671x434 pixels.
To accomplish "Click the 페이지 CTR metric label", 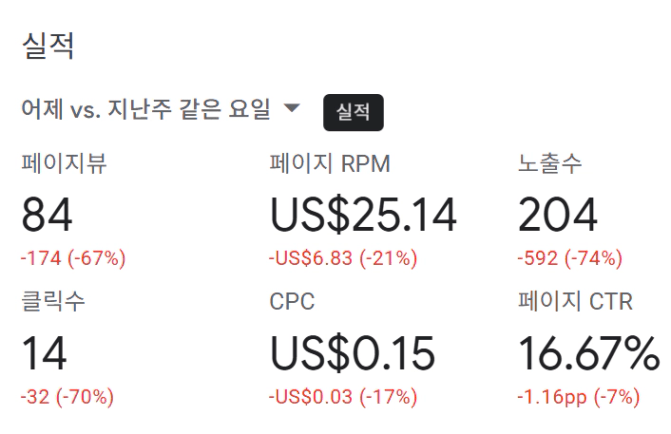I will 575,302.
